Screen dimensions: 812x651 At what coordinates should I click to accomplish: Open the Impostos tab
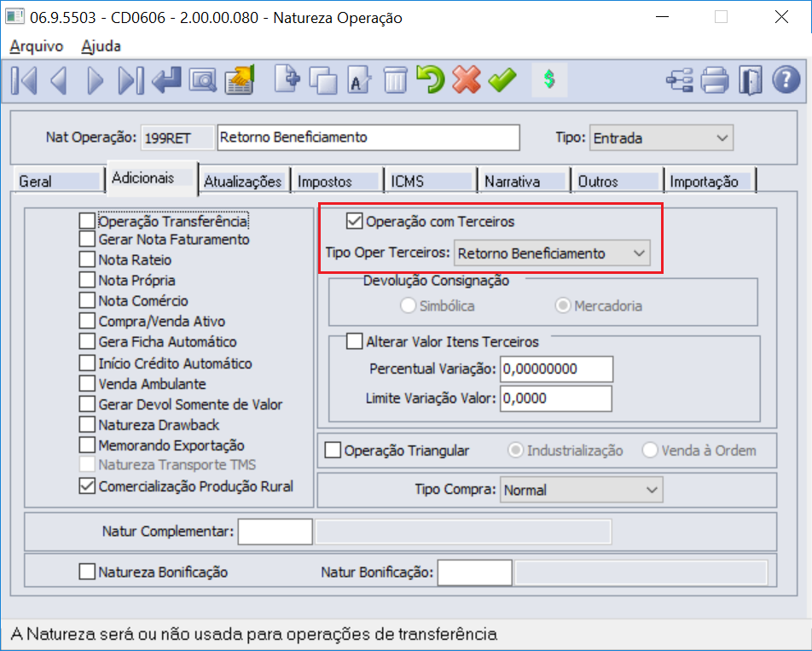click(338, 181)
